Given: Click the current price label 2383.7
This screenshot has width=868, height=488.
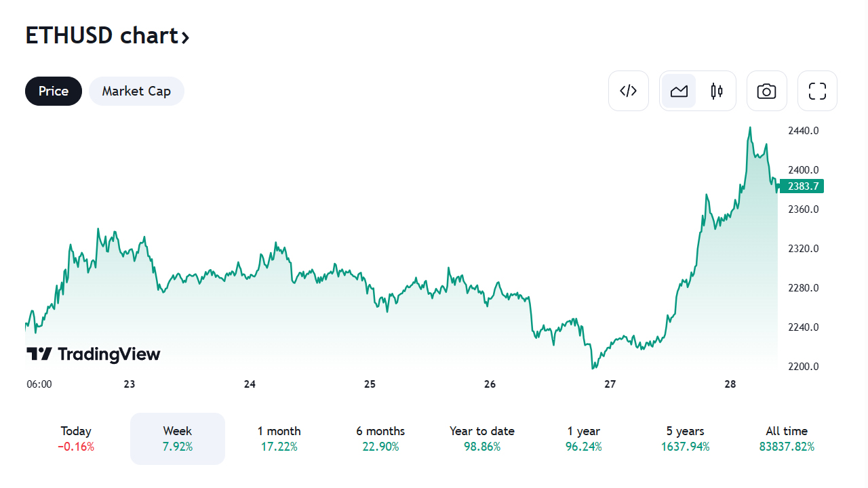Looking at the screenshot, I should point(803,186).
